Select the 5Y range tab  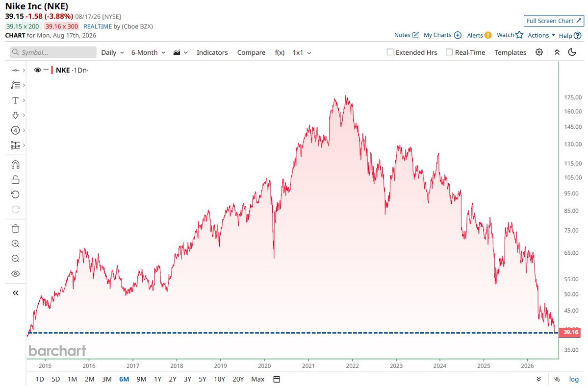click(203, 379)
